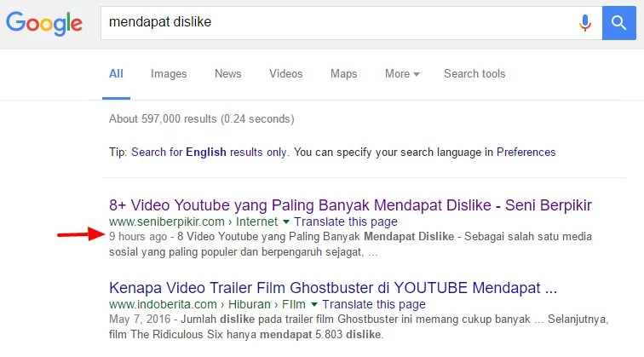
Task: Expand the More dropdown menu
Action: coord(401,74)
